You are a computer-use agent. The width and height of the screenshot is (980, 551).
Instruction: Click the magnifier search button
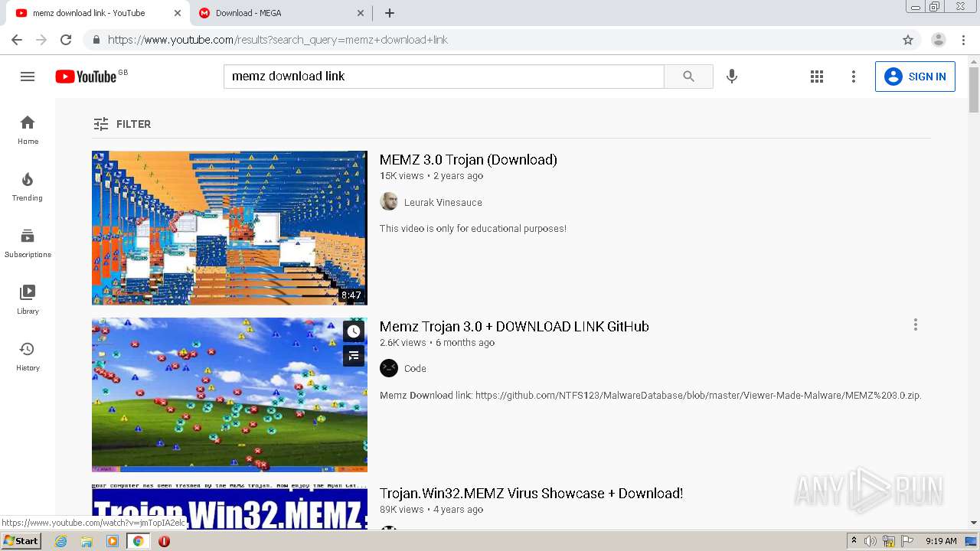point(688,77)
